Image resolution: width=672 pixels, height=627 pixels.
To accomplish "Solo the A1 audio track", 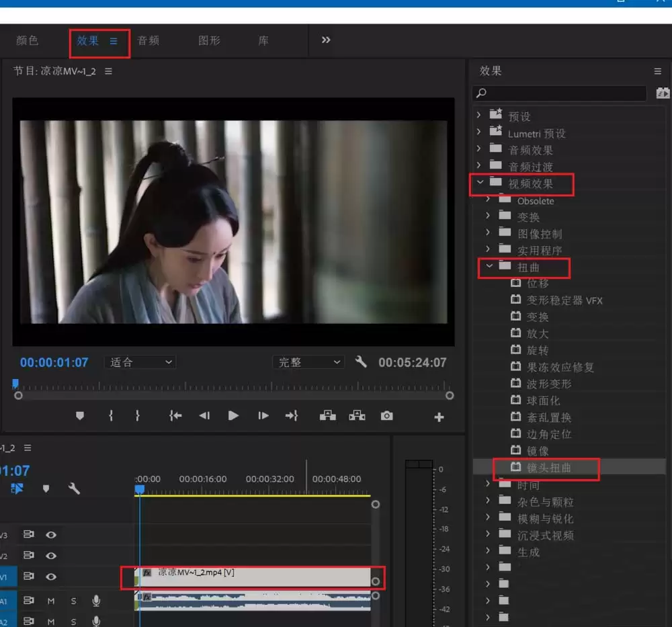I will [73, 601].
